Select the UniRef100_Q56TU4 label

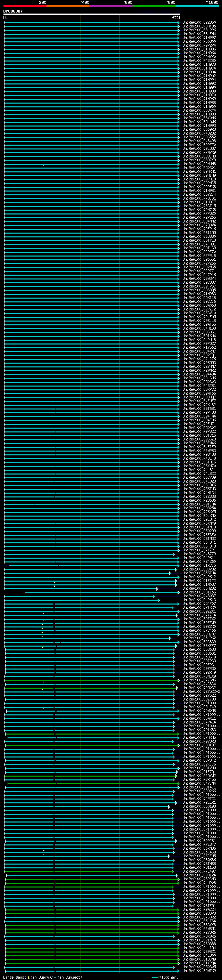[199, 573]
